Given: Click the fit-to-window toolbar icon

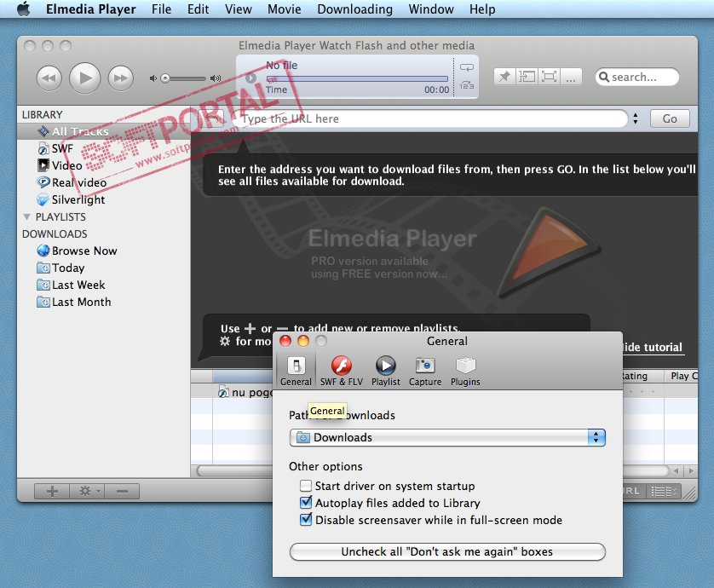Looking at the screenshot, I should click(527, 77).
